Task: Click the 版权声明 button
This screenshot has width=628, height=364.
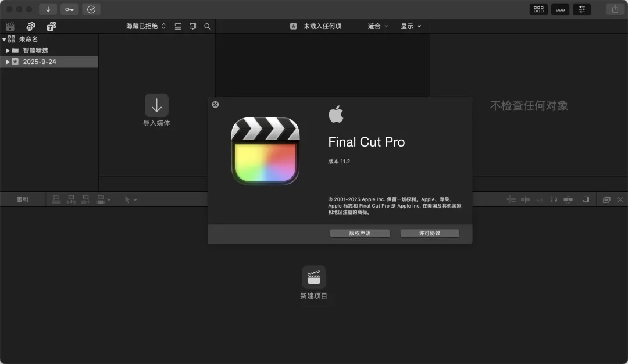Action: pyautogui.click(x=360, y=233)
